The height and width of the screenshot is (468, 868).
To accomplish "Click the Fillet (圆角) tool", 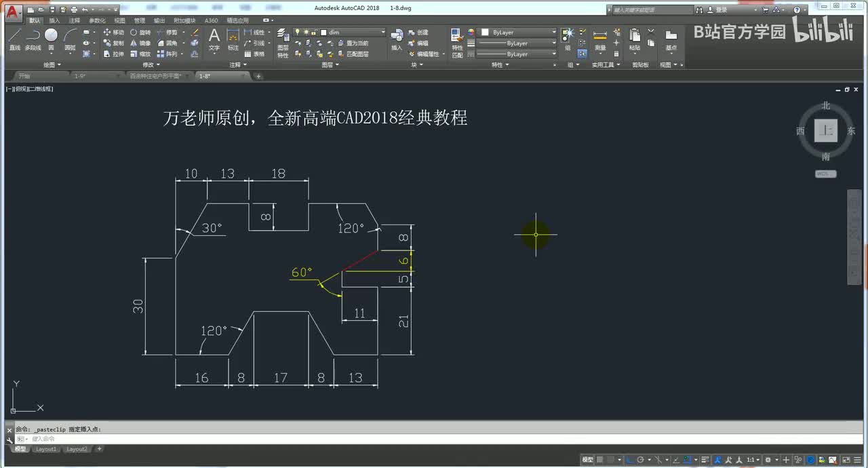I will [x=167, y=43].
